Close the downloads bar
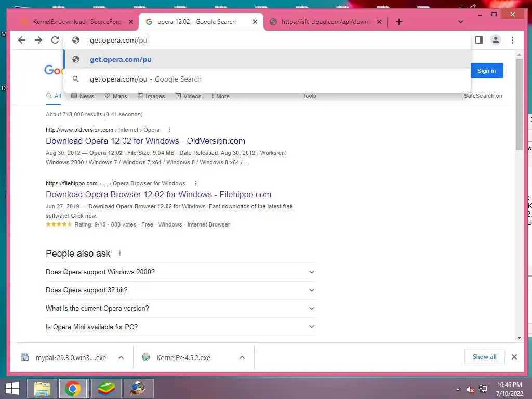 click(x=514, y=357)
